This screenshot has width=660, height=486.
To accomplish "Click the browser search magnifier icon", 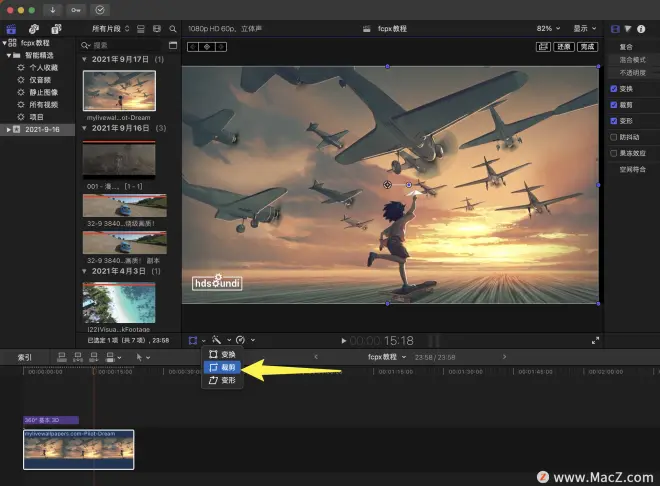I will click(173, 29).
